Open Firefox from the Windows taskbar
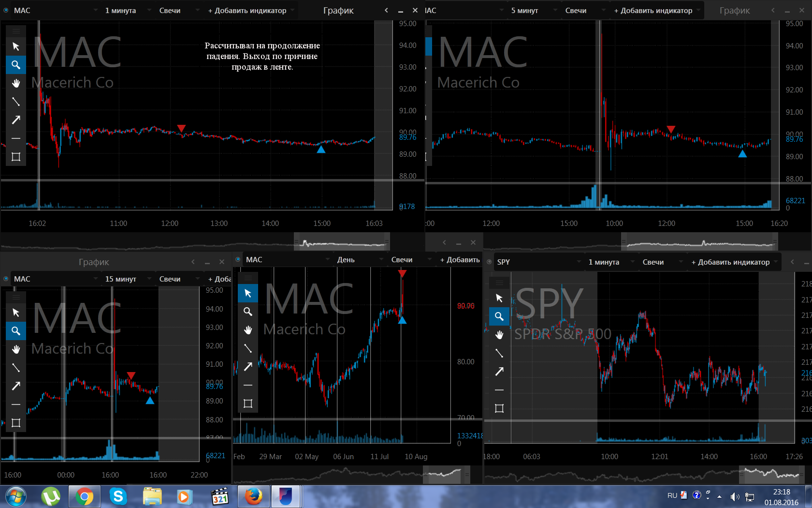The width and height of the screenshot is (812, 508). [253, 496]
